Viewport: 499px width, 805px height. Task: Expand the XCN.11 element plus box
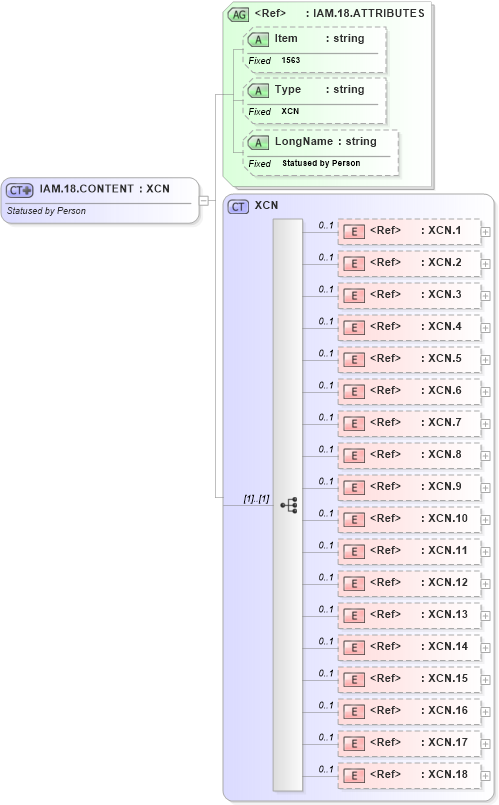coord(485,552)
